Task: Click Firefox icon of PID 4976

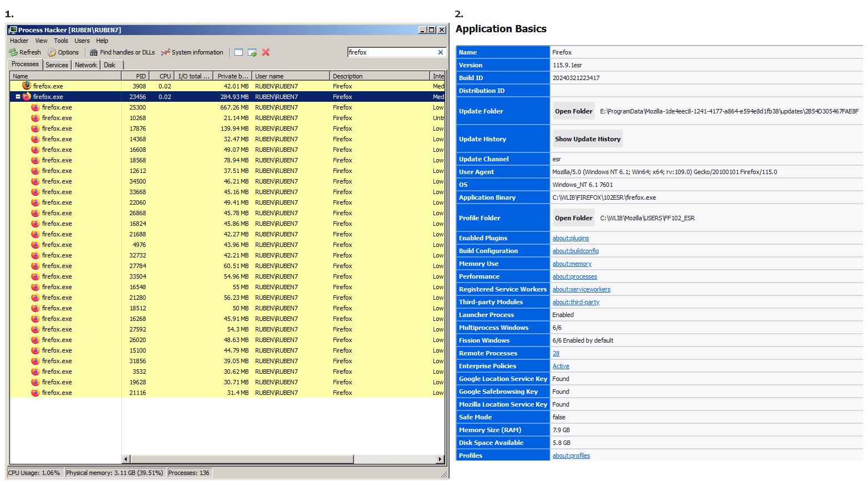Action: pos(36,245)
